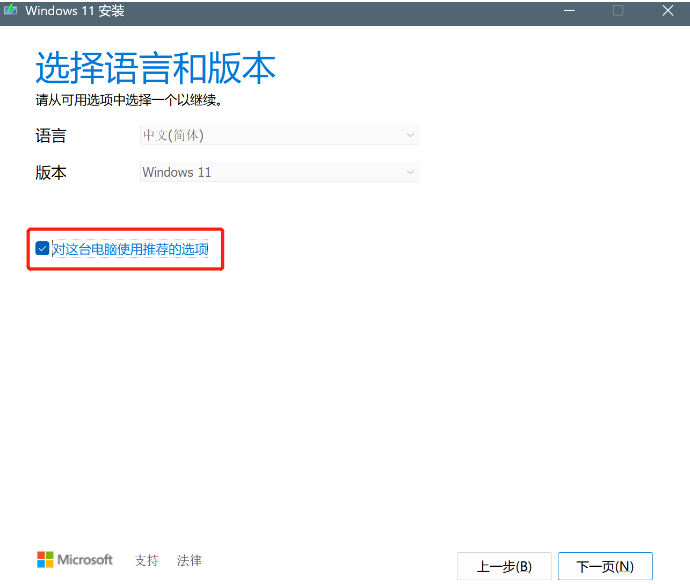Uncheck the 对这台电脑使用推荐的选项 checkbox
This screenshot has height=584, width=690.
(x=42, y=248)
